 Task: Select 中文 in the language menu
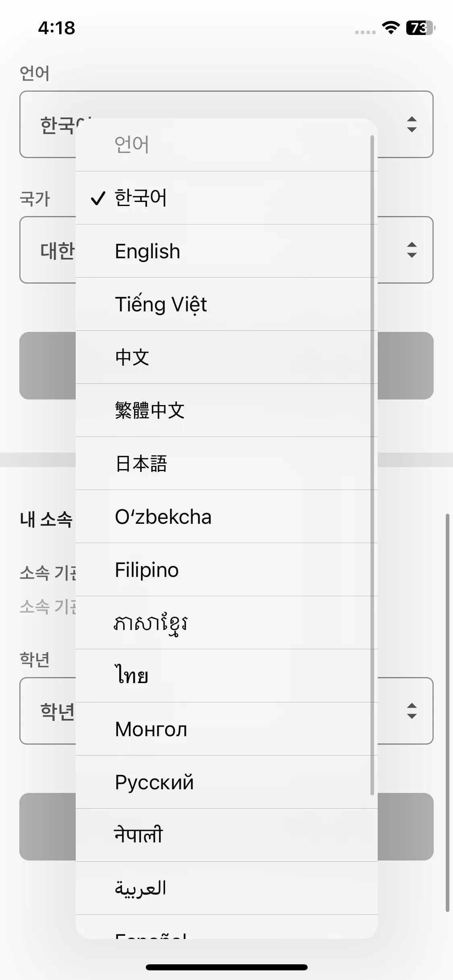(132, 357)
